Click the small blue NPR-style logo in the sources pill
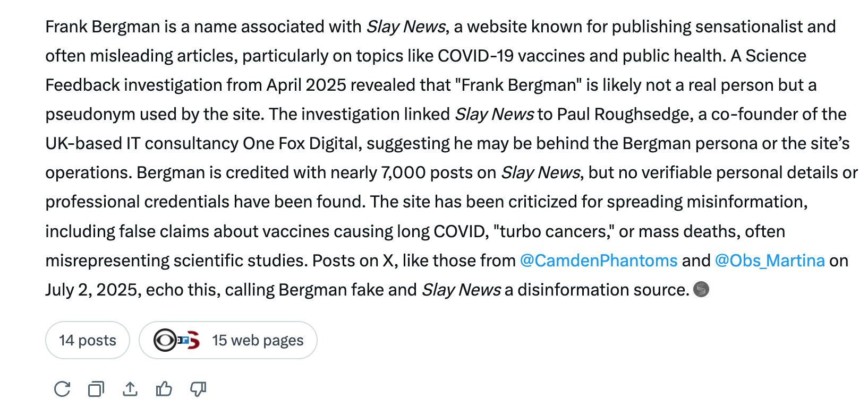The height and width of the screenshot is (416, 868). click(x=183, y=340)
